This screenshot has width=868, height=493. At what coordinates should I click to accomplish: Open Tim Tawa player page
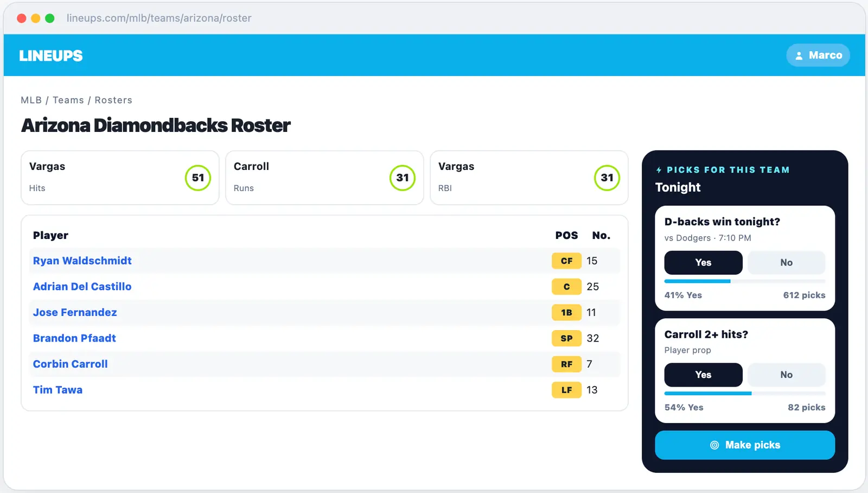pyautogui.click(x=58, y=390)
